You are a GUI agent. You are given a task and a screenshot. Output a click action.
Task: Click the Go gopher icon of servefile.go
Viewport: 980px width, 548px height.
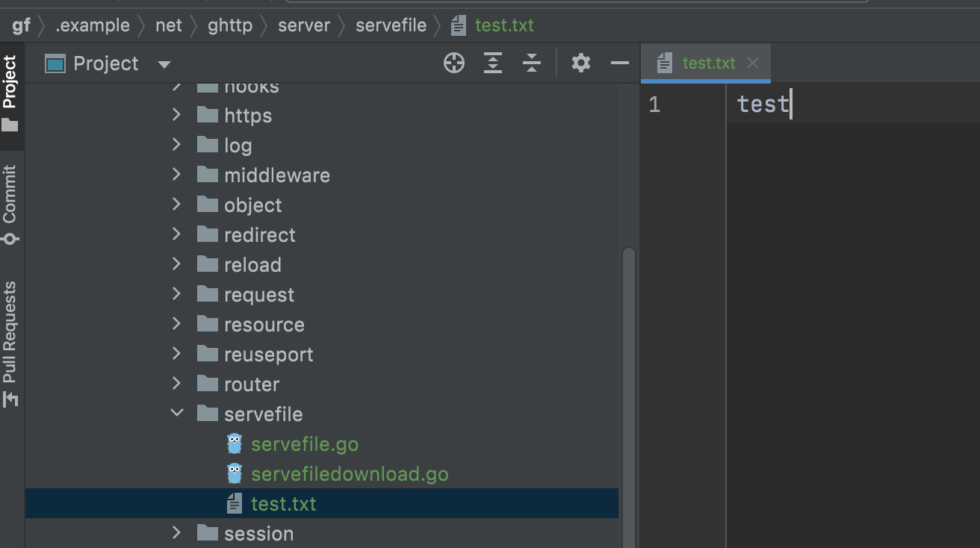click(235, 444)
